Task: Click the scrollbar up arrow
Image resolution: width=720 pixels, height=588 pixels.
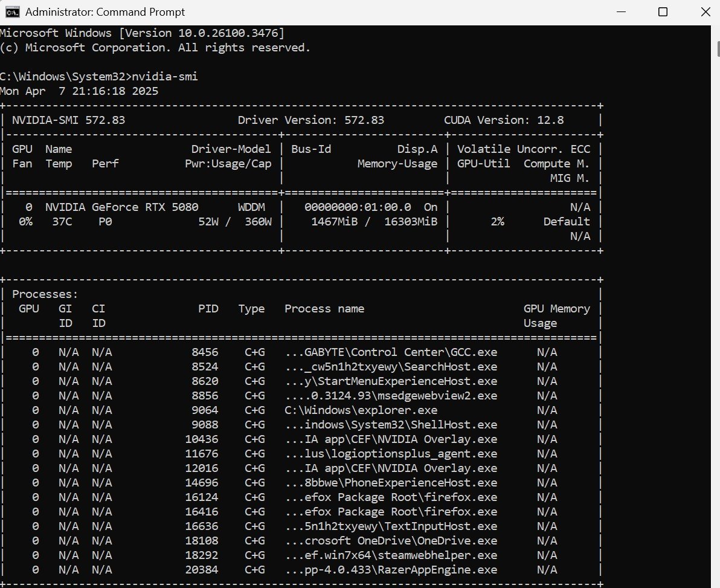Action: (x=715, y=30)
